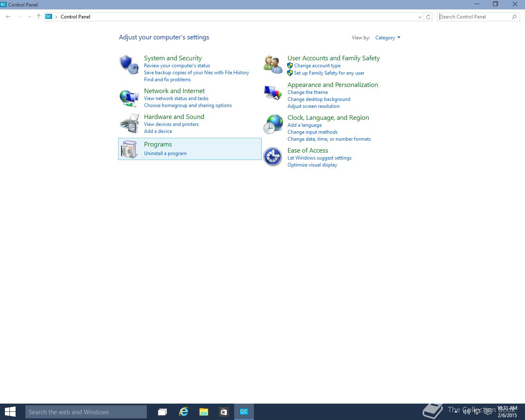Screen dimensions: 525x420
Task: Select Control Panel taskbar button
Action: coord(244,412)
